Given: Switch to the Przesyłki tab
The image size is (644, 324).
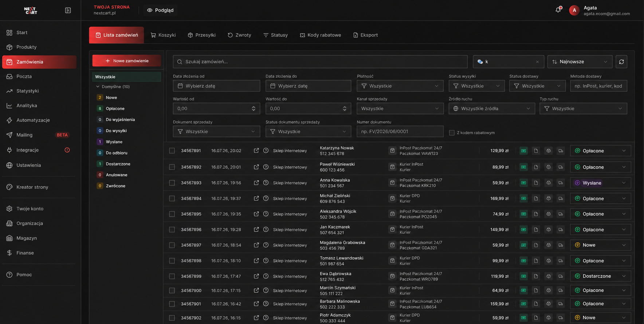Looking at the screenshot, I should [202, 35].
